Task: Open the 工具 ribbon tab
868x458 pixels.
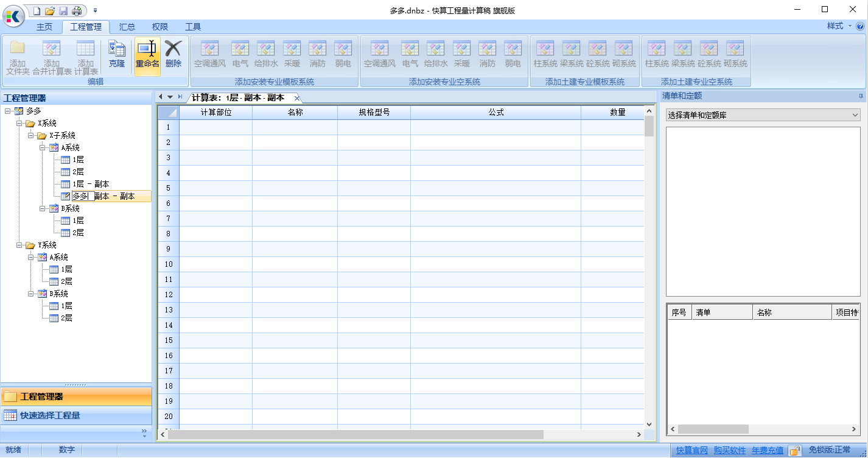Action: 193,26
